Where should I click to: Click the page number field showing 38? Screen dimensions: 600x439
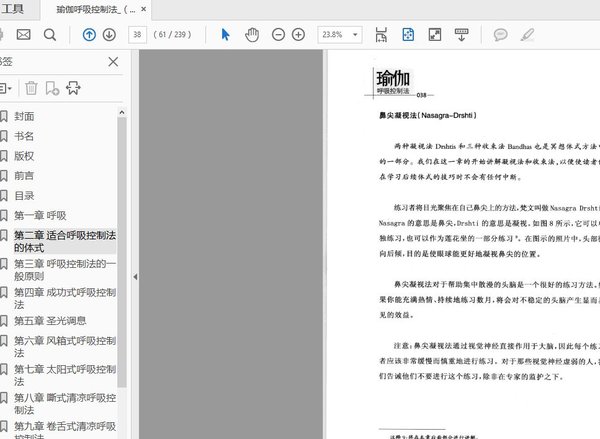click(137, 35)
